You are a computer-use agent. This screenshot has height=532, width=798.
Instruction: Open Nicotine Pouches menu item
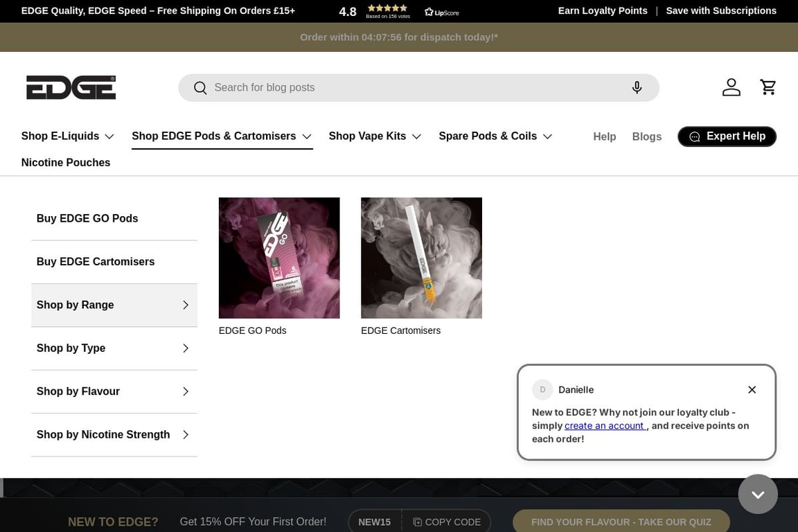point(66,162)
